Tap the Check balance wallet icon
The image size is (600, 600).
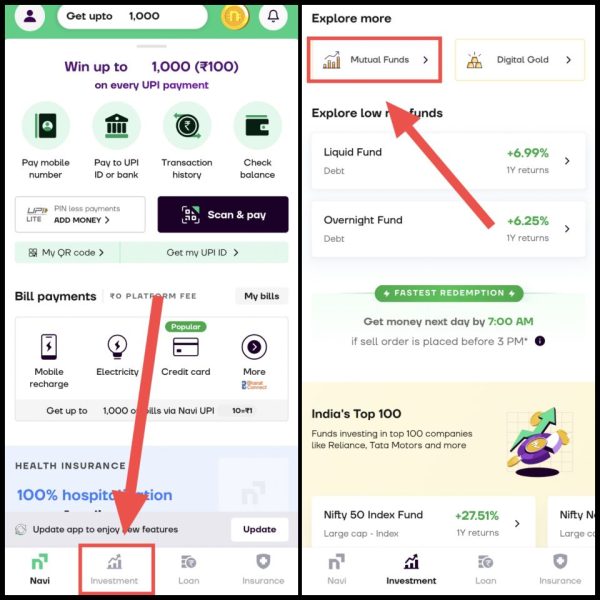(x=257, y=126)
